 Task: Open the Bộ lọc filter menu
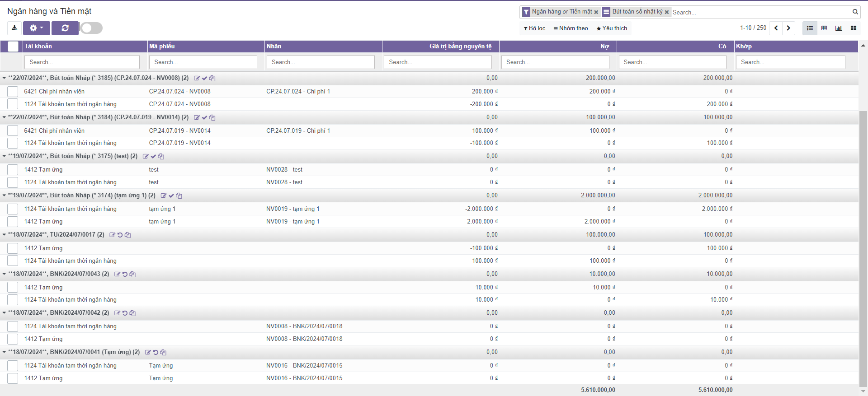[x=534, y=28]
